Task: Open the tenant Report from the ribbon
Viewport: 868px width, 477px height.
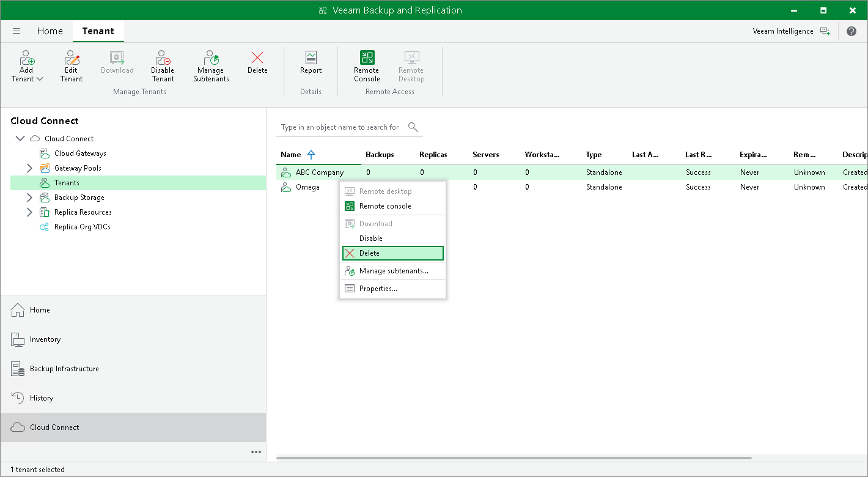Action: (x=311, y=62)
